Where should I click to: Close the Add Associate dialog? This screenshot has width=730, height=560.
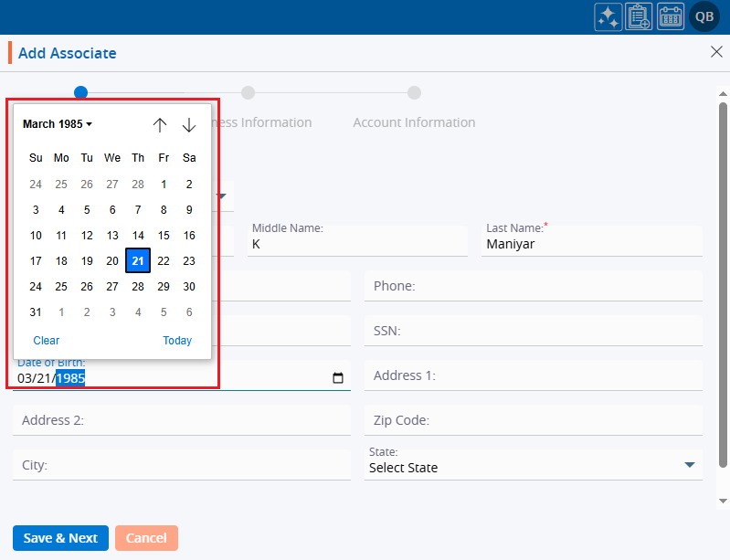[716, 52]
